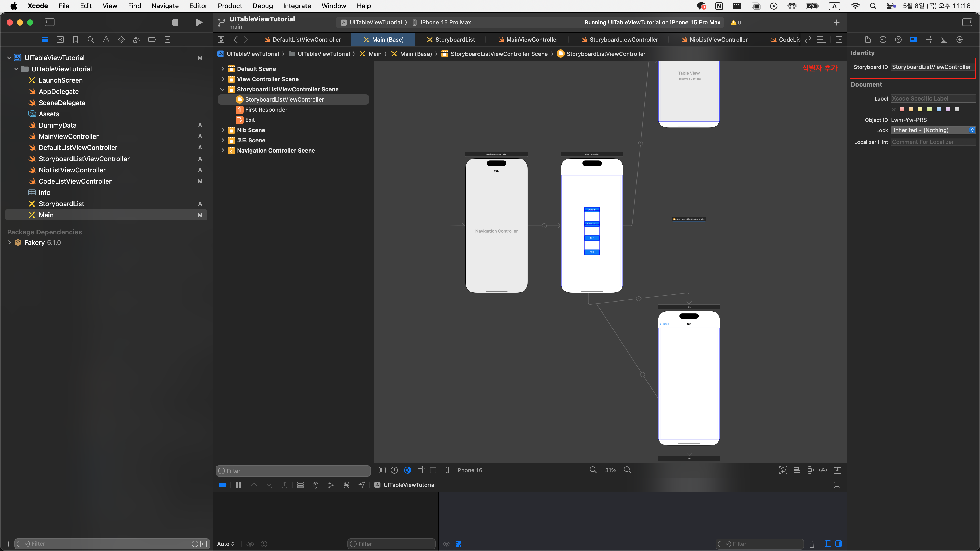
Task: Click the document outline Filter field
Action: point(293,471)
